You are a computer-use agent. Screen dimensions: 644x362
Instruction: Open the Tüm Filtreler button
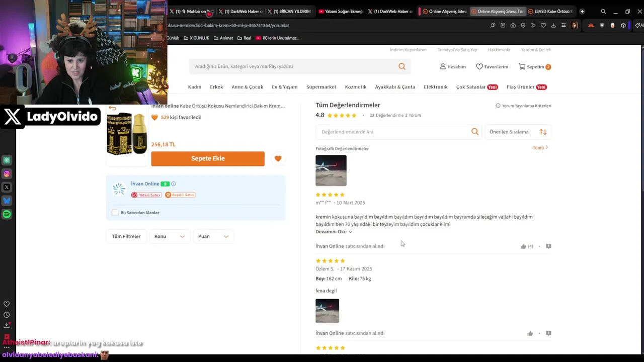126,236
